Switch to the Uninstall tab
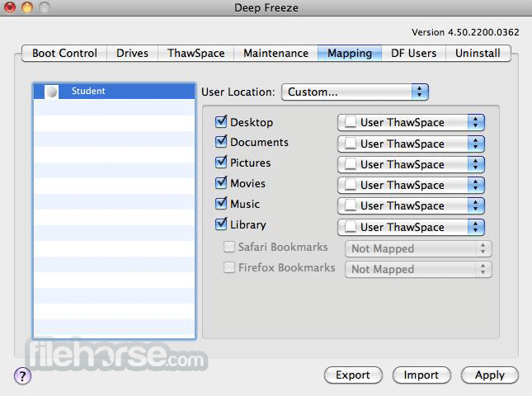The image size is (532, 396). click(x=478, y=54)
